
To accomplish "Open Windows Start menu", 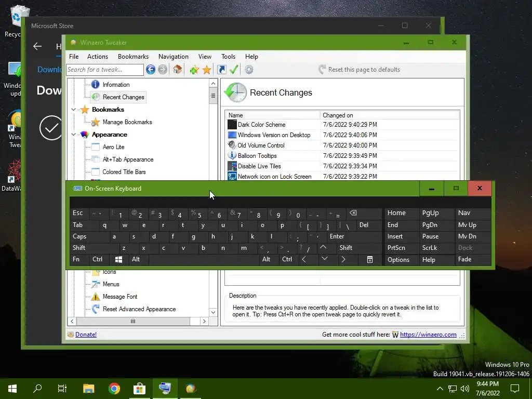I will point(12,389).
